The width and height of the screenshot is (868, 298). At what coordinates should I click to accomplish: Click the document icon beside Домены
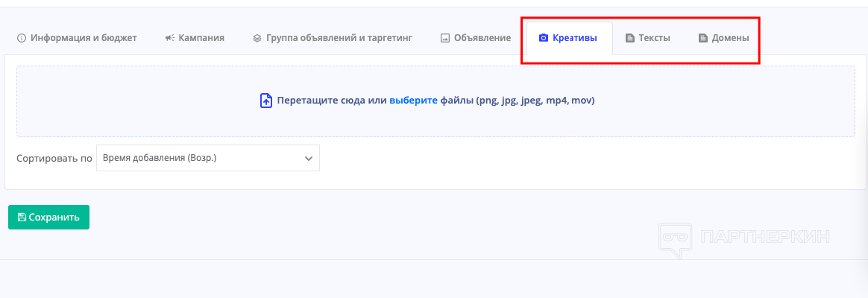tap(703, 38)
